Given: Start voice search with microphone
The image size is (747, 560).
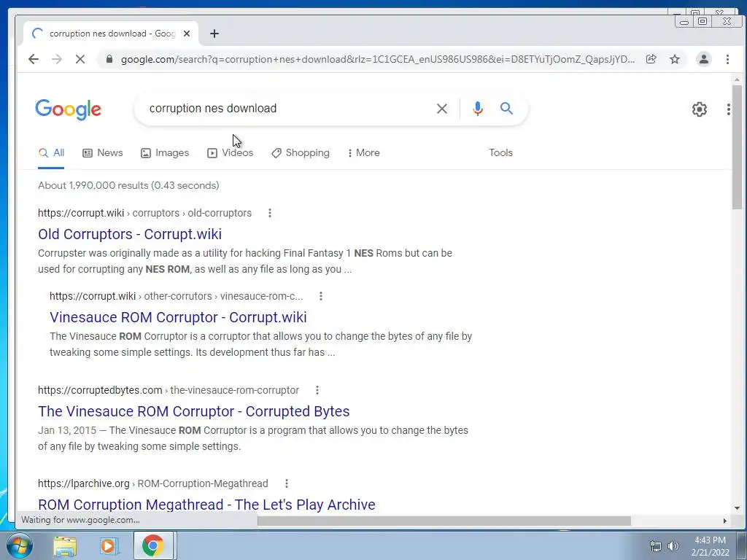Looking at the screenshot, I should coord(477,109).
